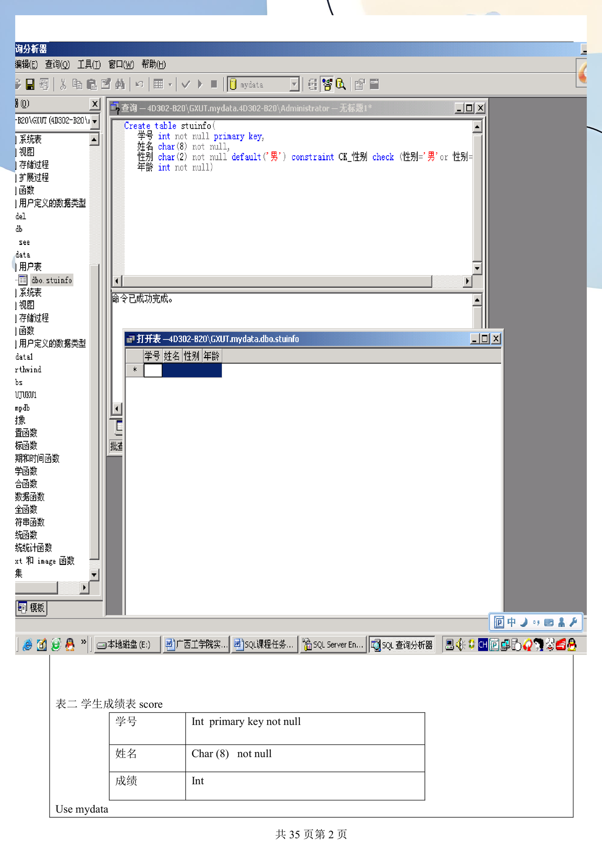The height and width of the screenshot is (868, 602).
Task: Switch to 本地磁盘 (E:) taskbar button
Action: pyautogui.click(x=127, y=645)
